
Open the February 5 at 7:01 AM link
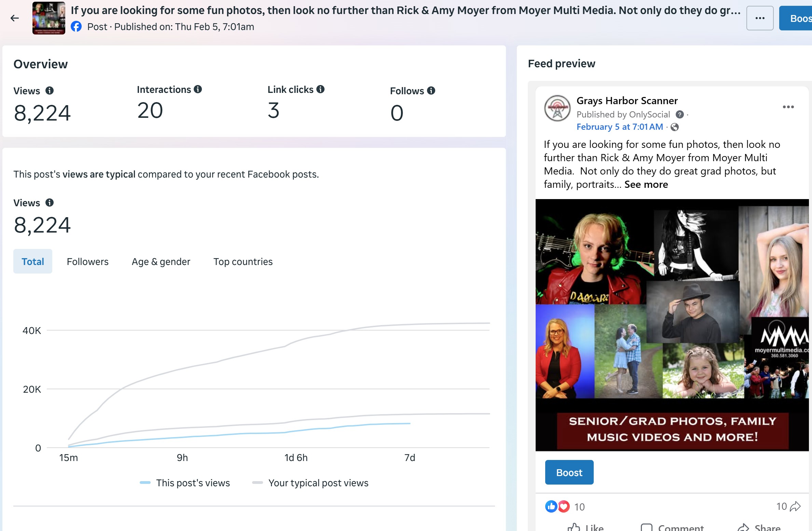point(619,127)
